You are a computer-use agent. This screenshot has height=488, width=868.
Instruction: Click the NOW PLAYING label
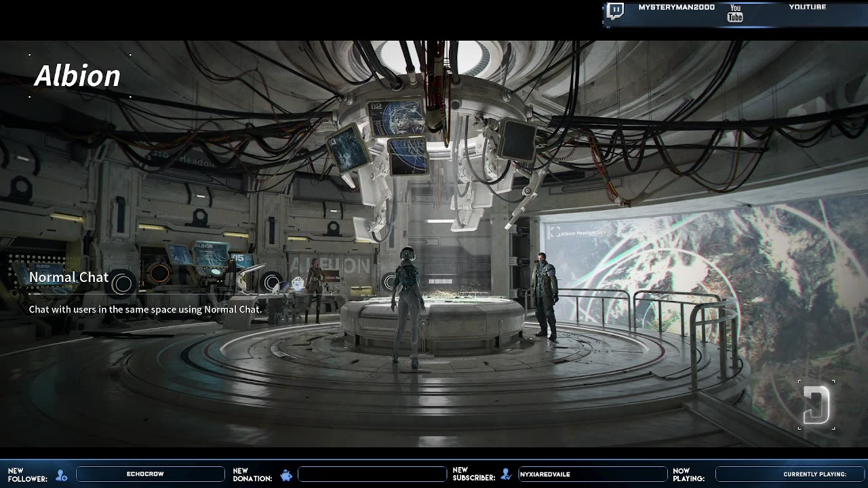pos(689,474)
